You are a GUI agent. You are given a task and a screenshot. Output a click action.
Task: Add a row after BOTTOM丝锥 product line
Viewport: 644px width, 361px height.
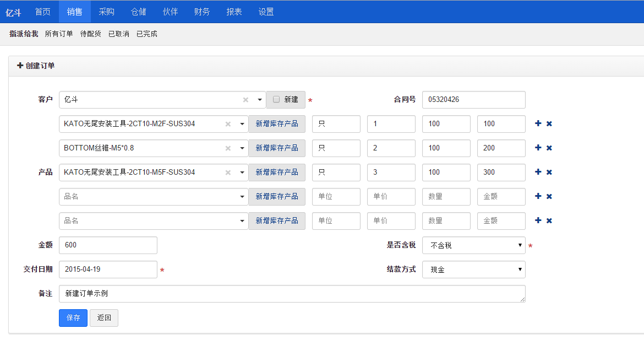pos(538,148)
